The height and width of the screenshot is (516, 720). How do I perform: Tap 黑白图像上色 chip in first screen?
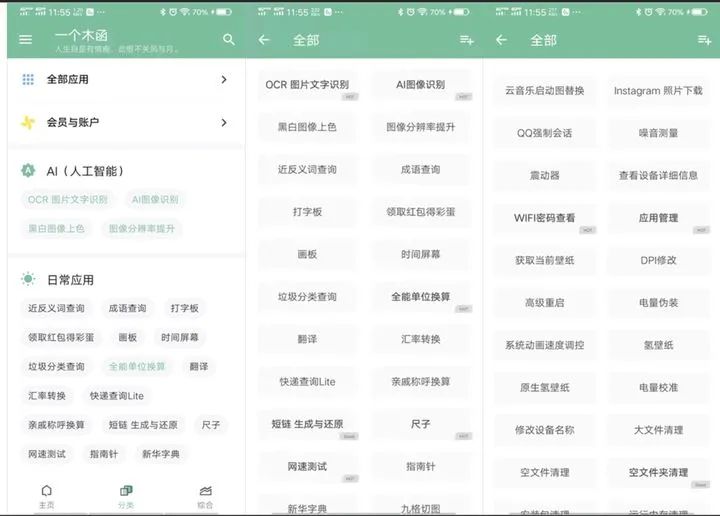point(56,229)
